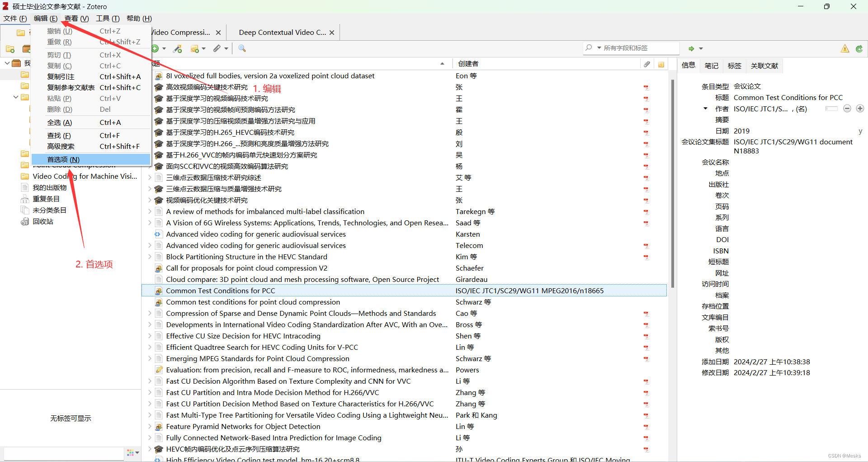Switch to the 关联文献 tab
Viewport: 868px width, 462px height.
764,66
